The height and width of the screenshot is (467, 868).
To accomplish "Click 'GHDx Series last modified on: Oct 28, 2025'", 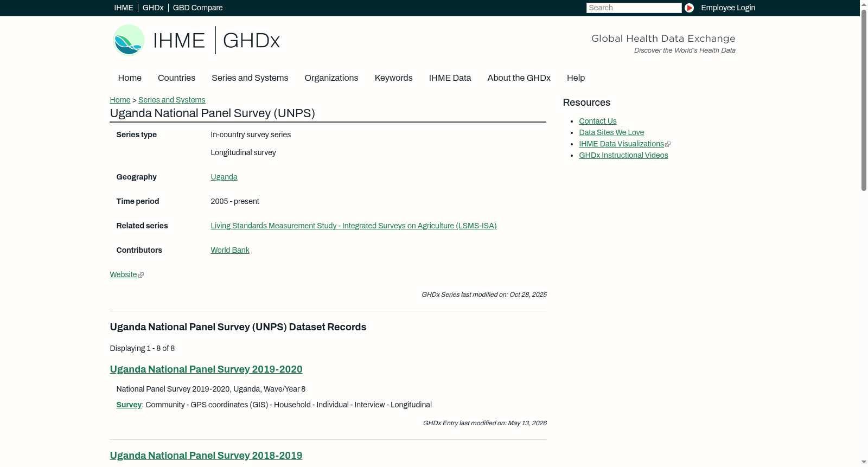I will [484, 295].
